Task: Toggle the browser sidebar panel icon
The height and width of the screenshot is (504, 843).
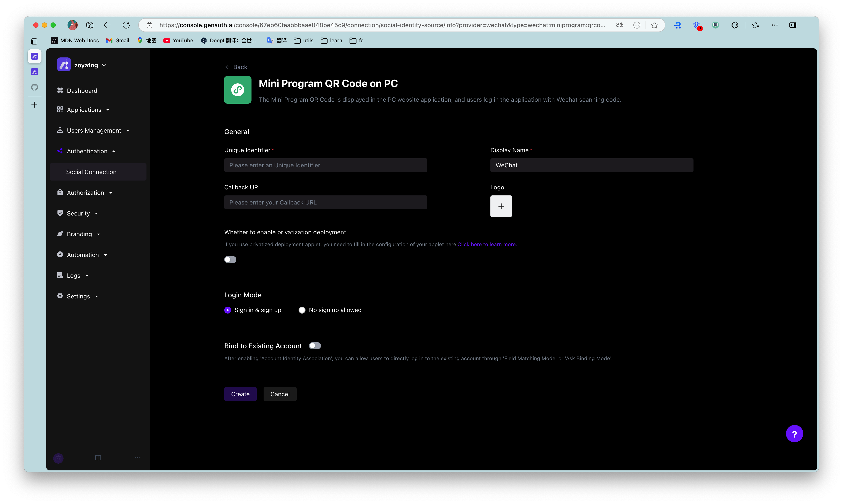Action: [x=793, y=25]
